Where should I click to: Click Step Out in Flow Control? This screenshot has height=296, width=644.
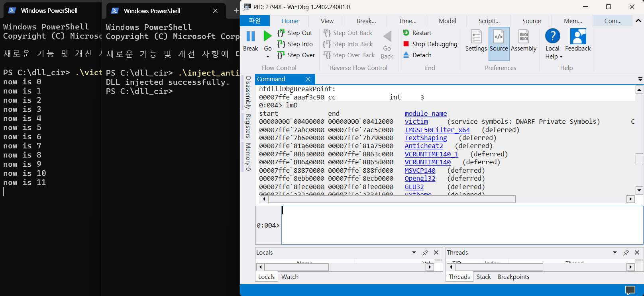tap(295, 33)
